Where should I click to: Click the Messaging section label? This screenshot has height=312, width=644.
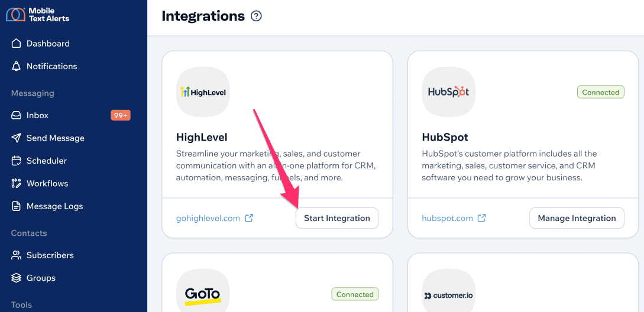pos(33,93)
